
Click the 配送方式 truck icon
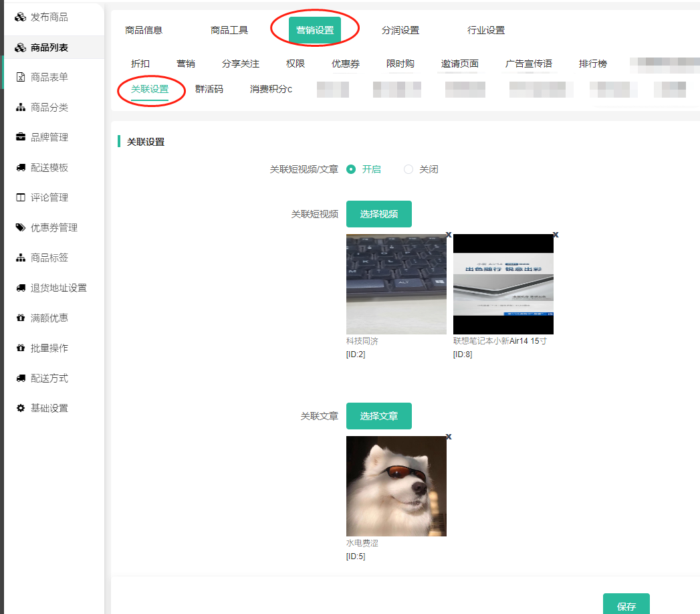(x=21, y=378)
